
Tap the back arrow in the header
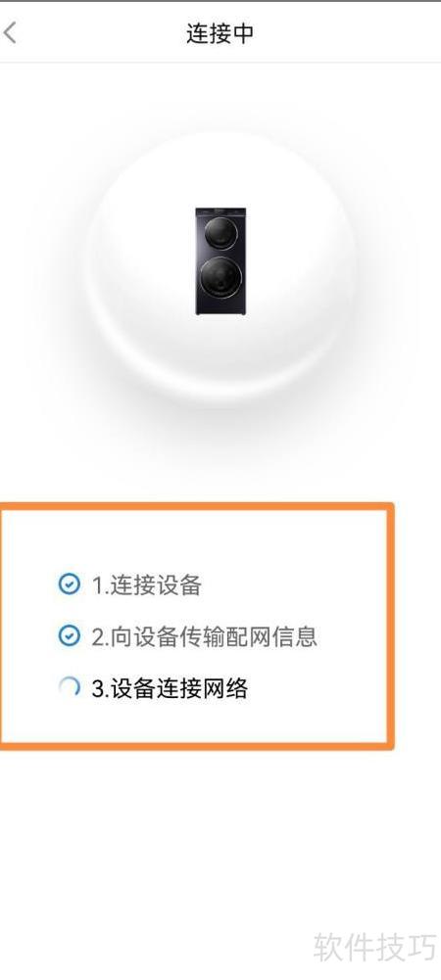[x=10, y=33]
